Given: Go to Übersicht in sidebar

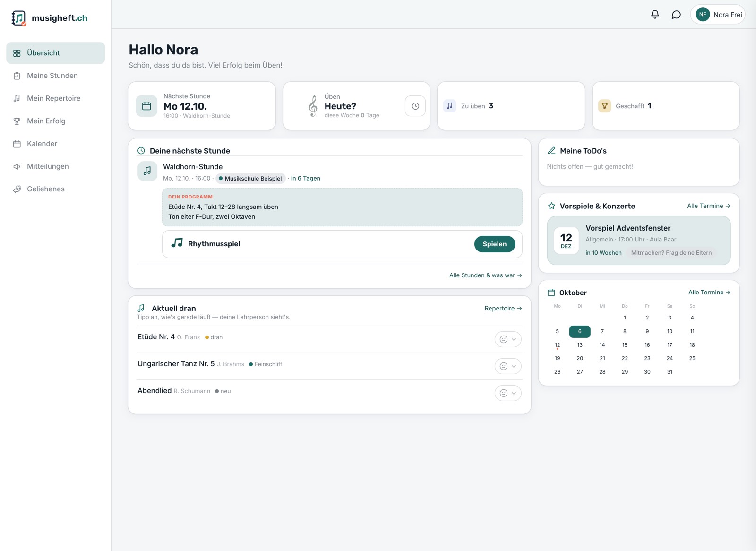Looking at the screenshot, I should (x=56, y=53).
